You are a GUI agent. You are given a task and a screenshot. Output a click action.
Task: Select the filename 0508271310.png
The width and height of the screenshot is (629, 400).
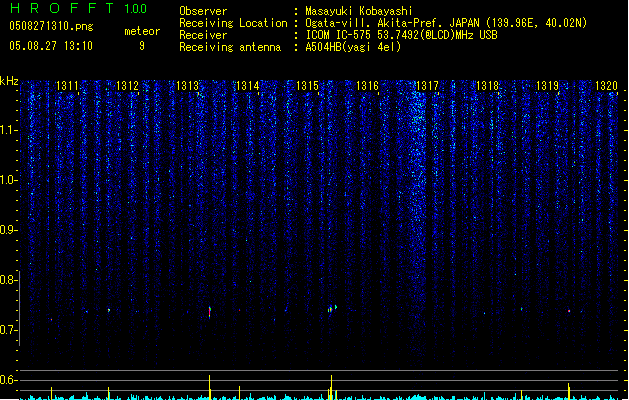51,26
